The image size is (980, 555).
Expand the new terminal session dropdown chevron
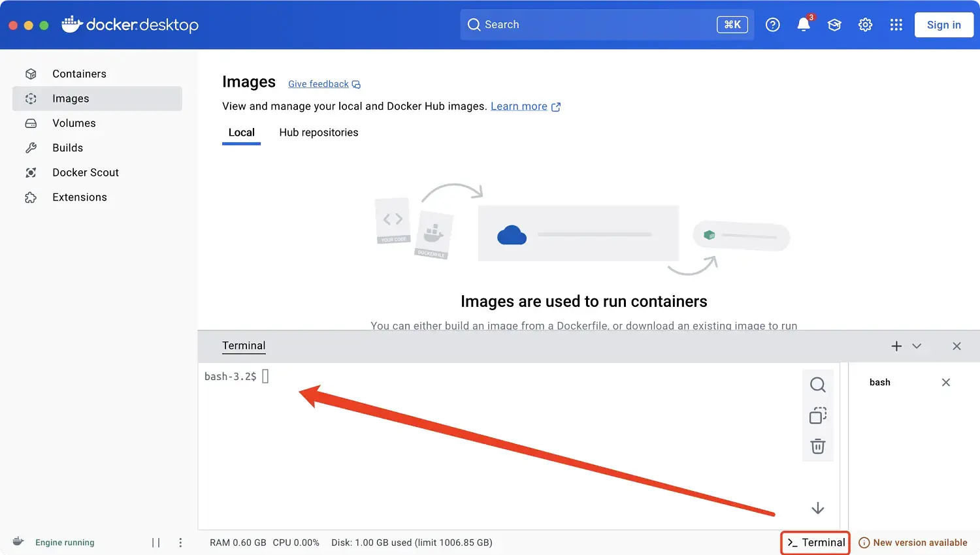point(917,346)
